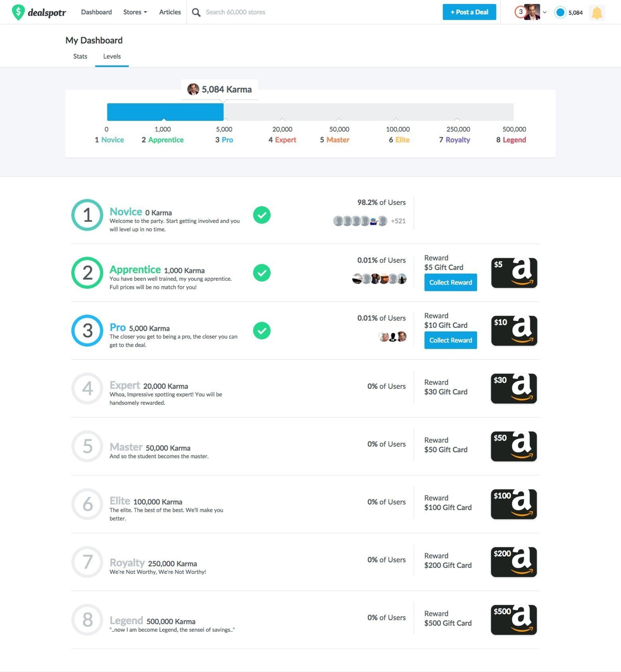621x672 pixels.
Task: Collect the $5 Gift Card reward
Action: [451, 282]
